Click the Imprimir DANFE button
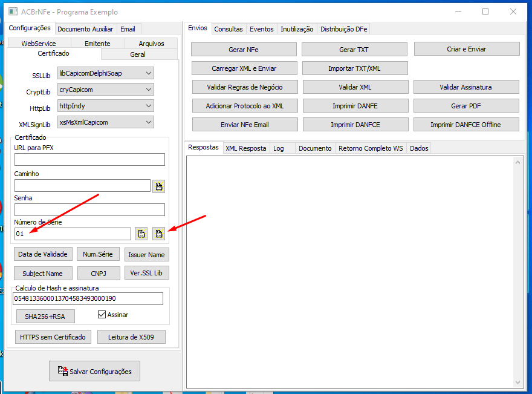This screenshot has width=532, height=394. (355, 106)
